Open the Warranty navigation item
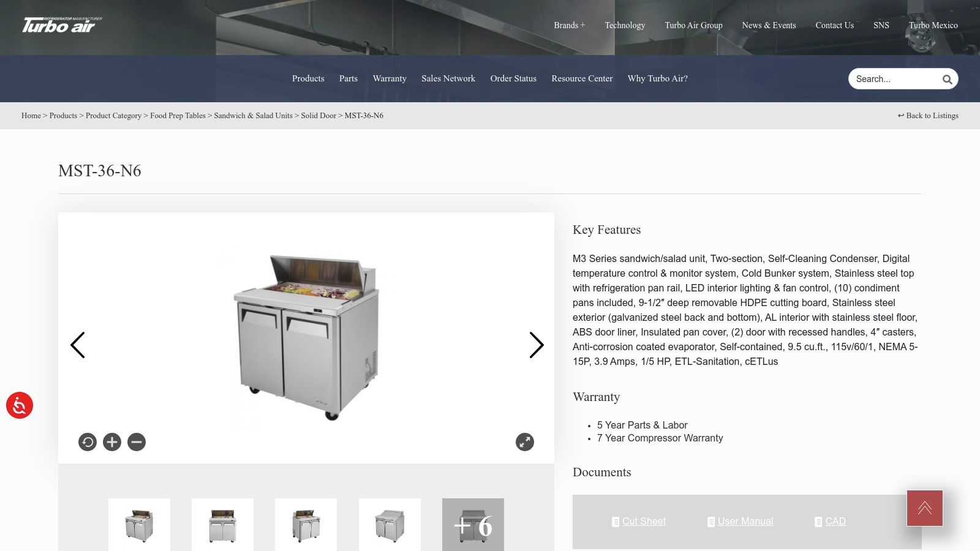980x551 pixels. (x=390, y=78)
